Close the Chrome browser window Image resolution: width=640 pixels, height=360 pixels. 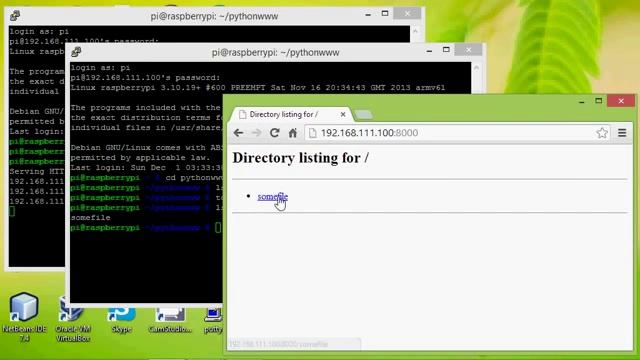click(621, 101)
